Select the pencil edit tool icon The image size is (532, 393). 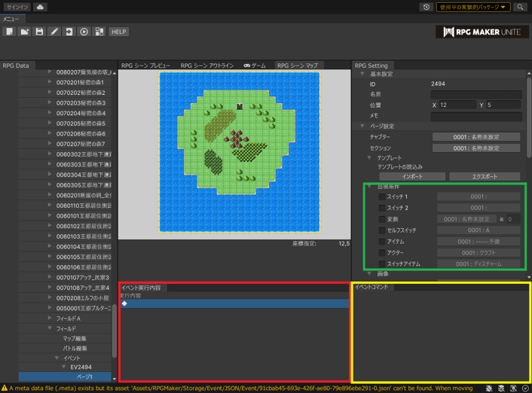pos(54,32)
